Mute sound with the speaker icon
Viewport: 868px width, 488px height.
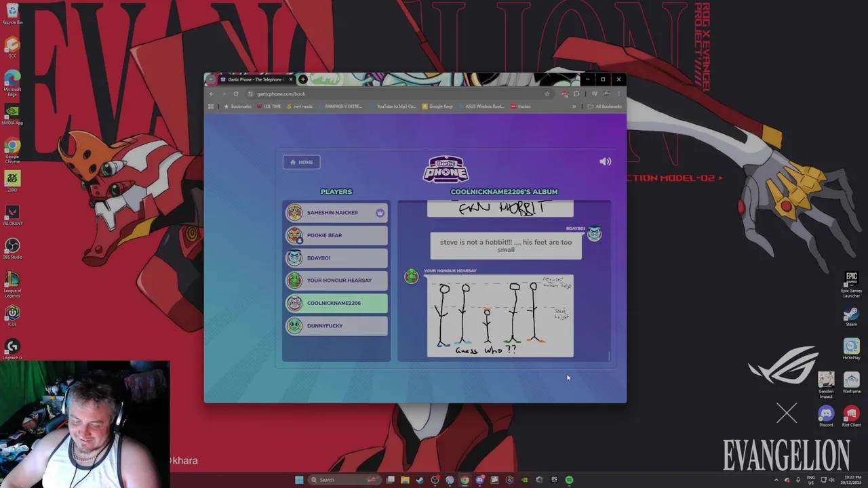click(606, 161)
